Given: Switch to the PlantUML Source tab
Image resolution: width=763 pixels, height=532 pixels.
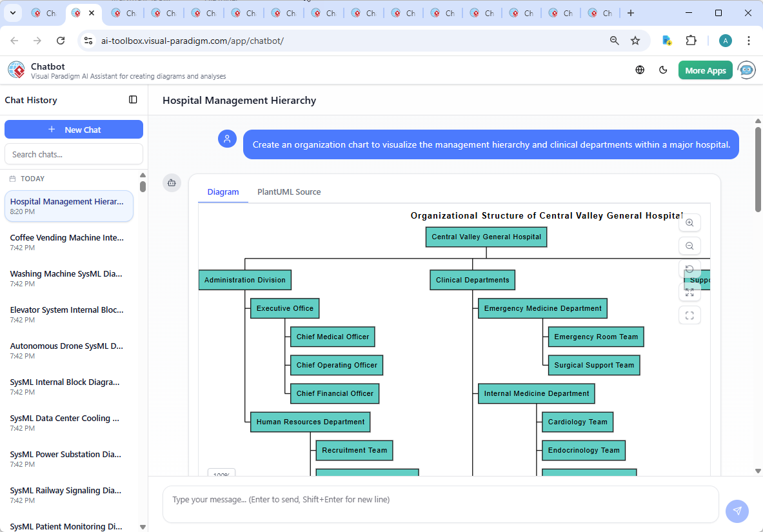Looking at the screenshot, I should [x=288, y=192].
